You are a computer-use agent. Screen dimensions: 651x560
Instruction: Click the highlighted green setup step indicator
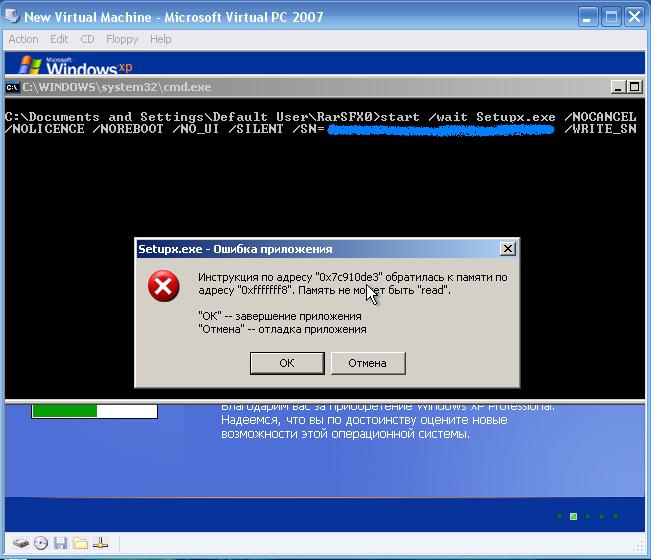pyautogui.click(x=573, y=516)
